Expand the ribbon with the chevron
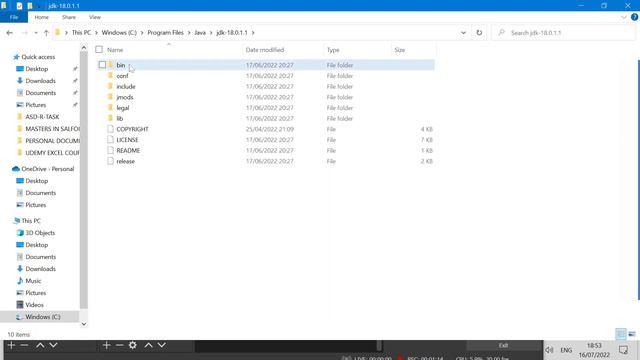The image size is (640, 360). [624, 17]
